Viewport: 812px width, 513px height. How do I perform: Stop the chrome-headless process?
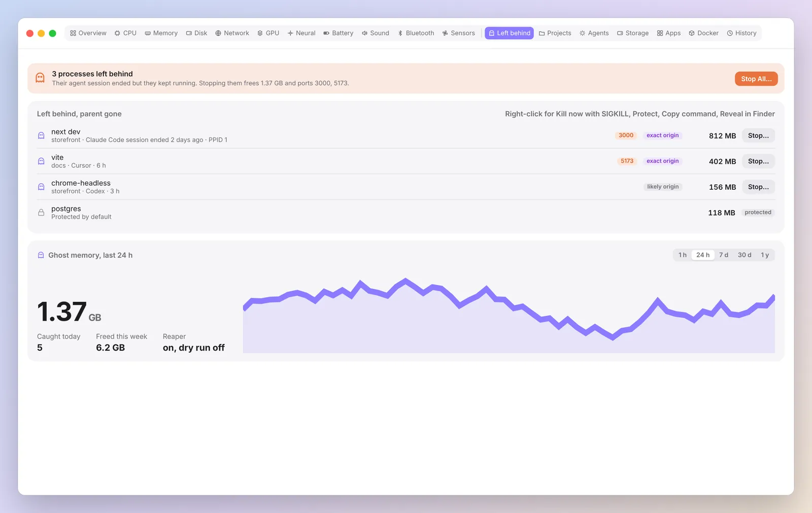pos(758,187)
